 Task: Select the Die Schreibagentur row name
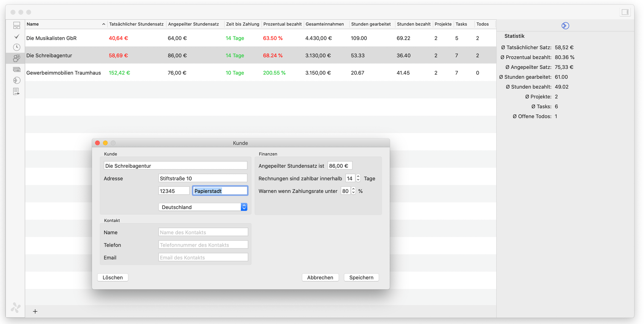(49, 55)
